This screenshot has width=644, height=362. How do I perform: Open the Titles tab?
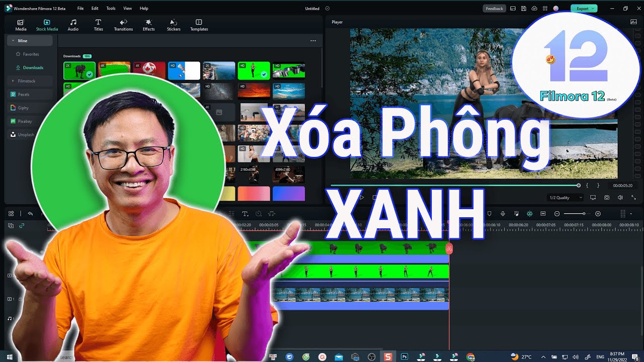point(98,25)
